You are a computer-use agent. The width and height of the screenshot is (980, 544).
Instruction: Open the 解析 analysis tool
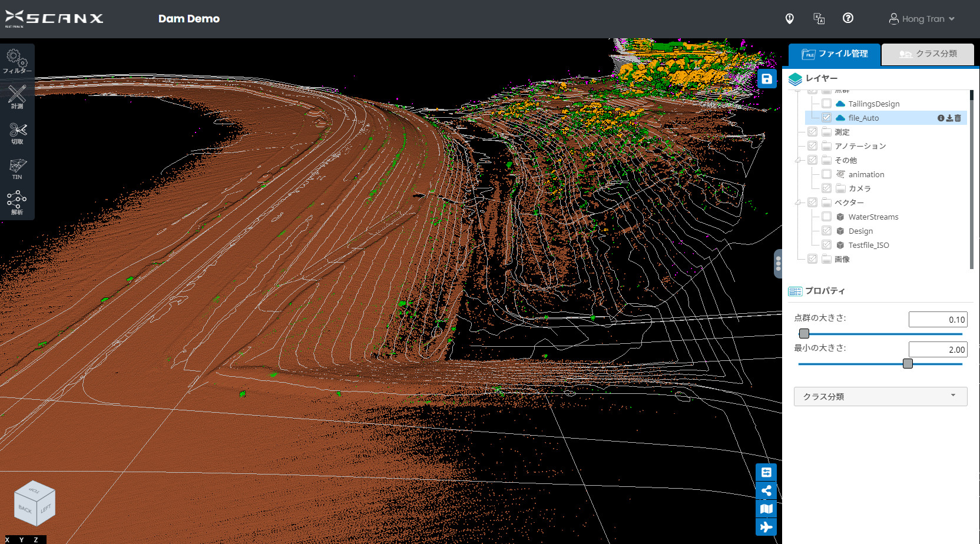point(17,203)
